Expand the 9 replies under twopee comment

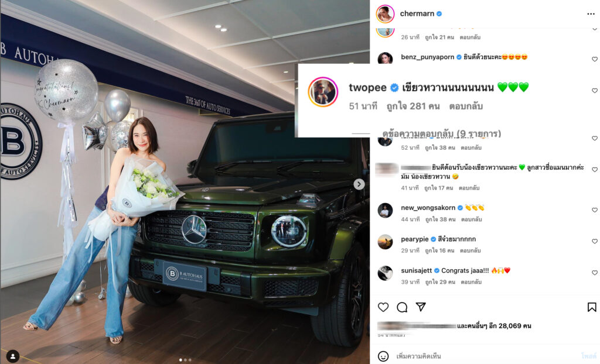442,133
